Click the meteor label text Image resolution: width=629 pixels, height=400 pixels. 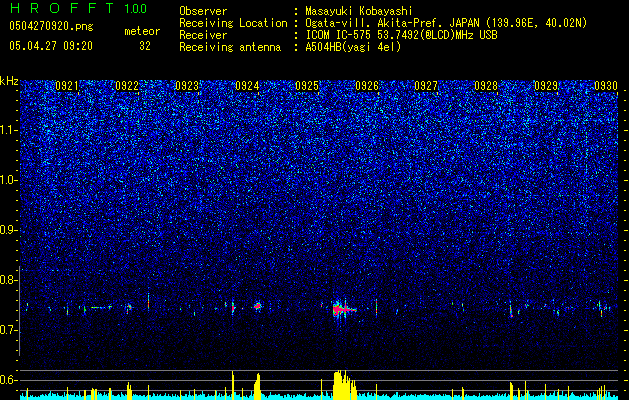(142, 31)
